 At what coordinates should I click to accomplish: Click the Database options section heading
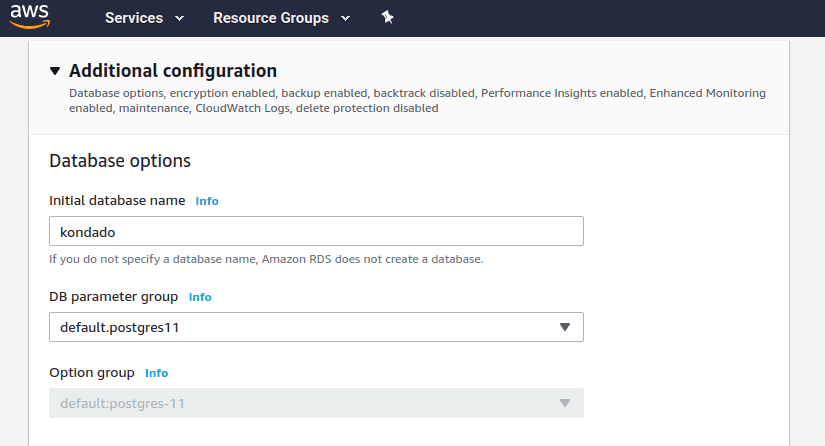[x=120, y=160]
